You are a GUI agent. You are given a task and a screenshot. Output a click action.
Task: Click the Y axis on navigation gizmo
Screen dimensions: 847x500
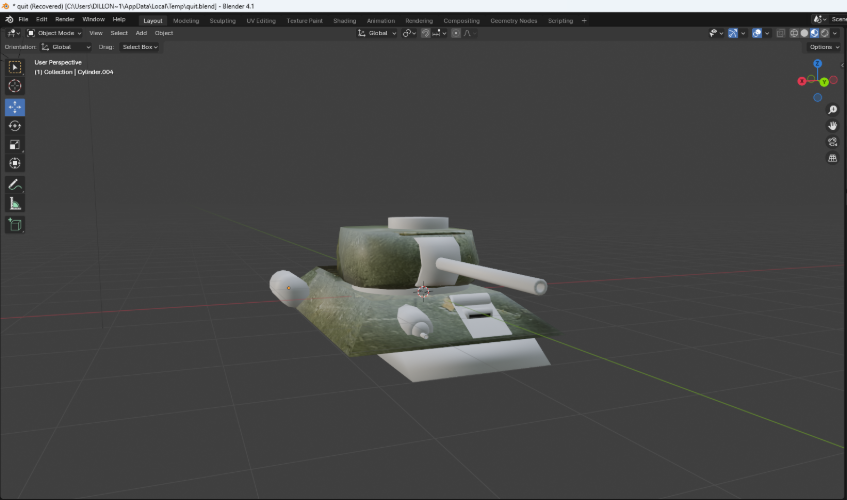click(824, 82)
